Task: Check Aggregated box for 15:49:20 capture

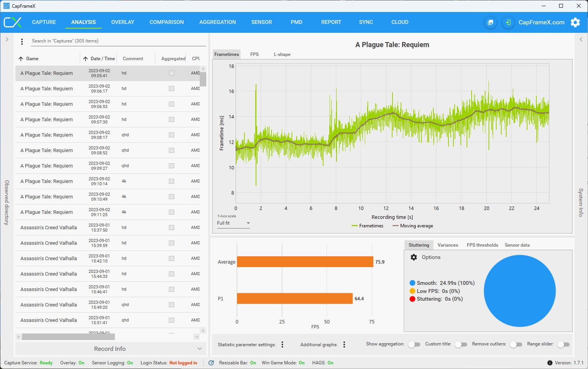Action: tap(172, 305)
